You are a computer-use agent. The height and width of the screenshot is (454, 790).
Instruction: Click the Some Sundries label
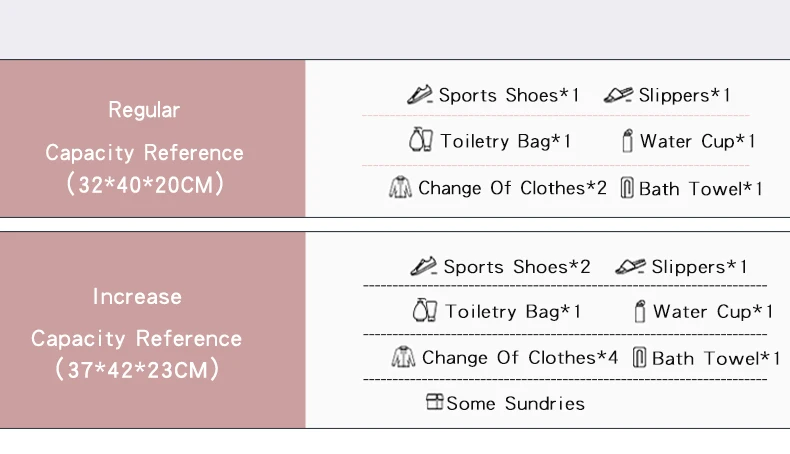point(515,403)
